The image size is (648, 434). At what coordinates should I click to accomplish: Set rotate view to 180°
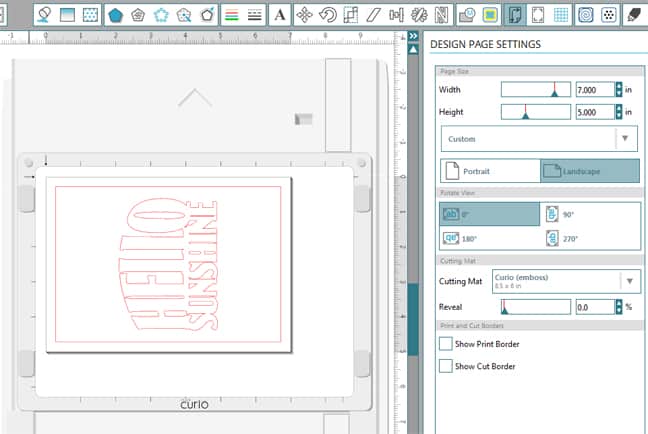pos(460,238)
